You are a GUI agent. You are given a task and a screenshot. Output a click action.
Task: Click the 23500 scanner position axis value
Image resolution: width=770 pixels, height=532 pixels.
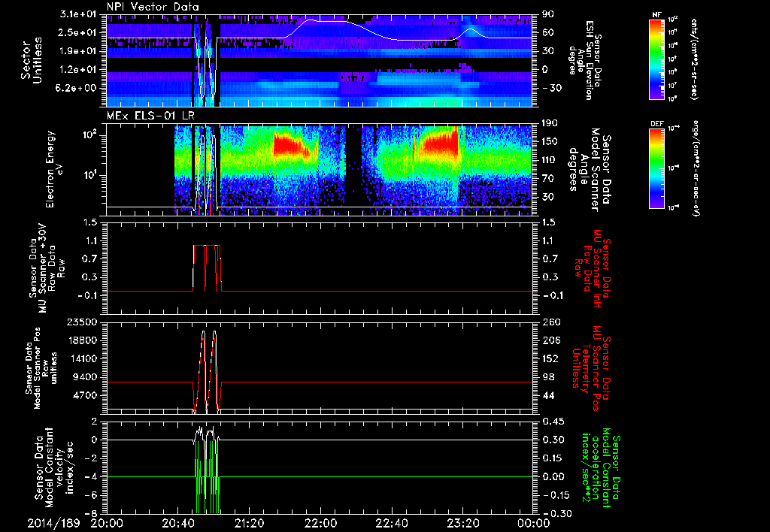click(81, 322)
